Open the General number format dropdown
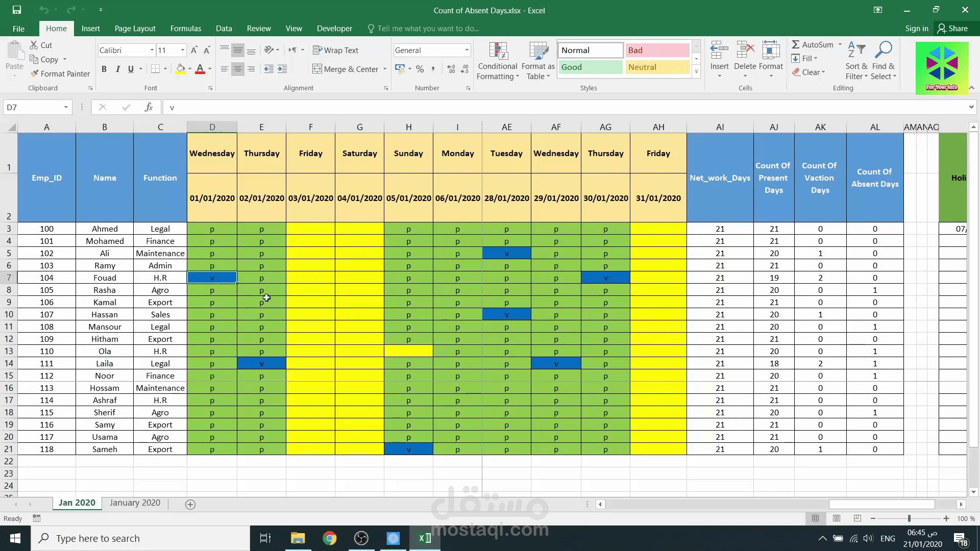This screenshot has height=551, width=980. (x=467, y=50)
